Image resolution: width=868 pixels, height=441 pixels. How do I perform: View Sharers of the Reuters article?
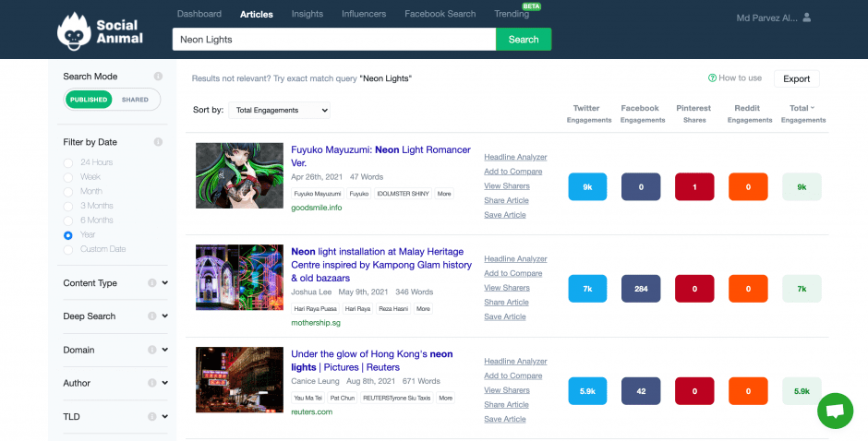pos(507,390)
